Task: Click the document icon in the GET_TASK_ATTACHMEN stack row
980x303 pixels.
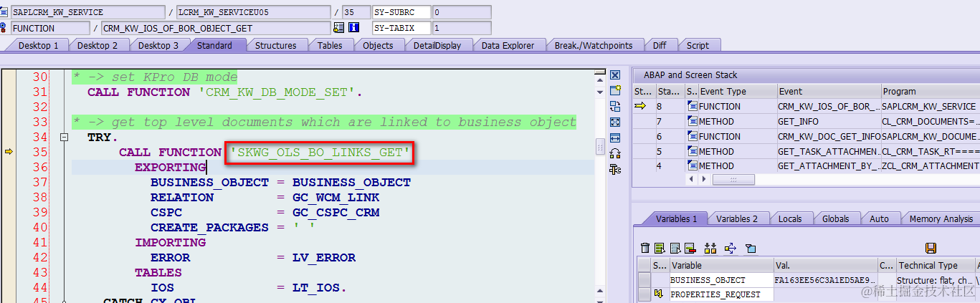Action: click(x=692, y=152)
